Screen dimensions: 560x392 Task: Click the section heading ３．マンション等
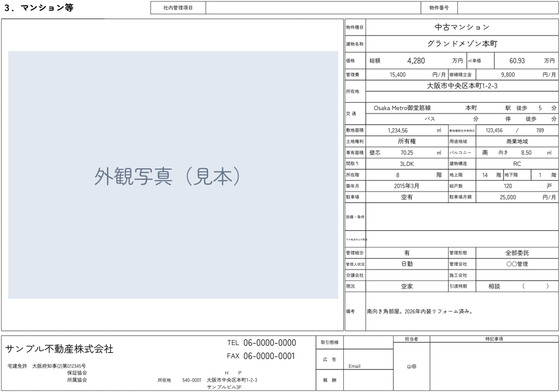[39, 8]
